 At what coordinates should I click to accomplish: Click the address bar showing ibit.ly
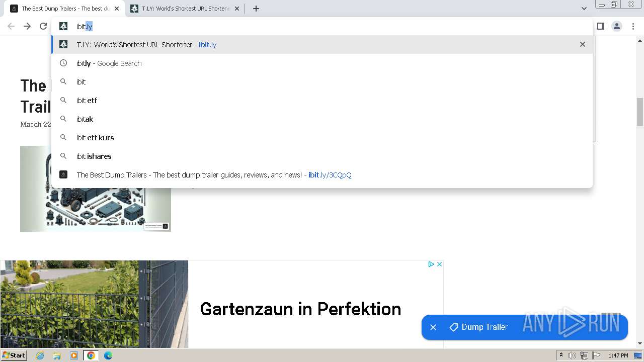pos(322,26)
